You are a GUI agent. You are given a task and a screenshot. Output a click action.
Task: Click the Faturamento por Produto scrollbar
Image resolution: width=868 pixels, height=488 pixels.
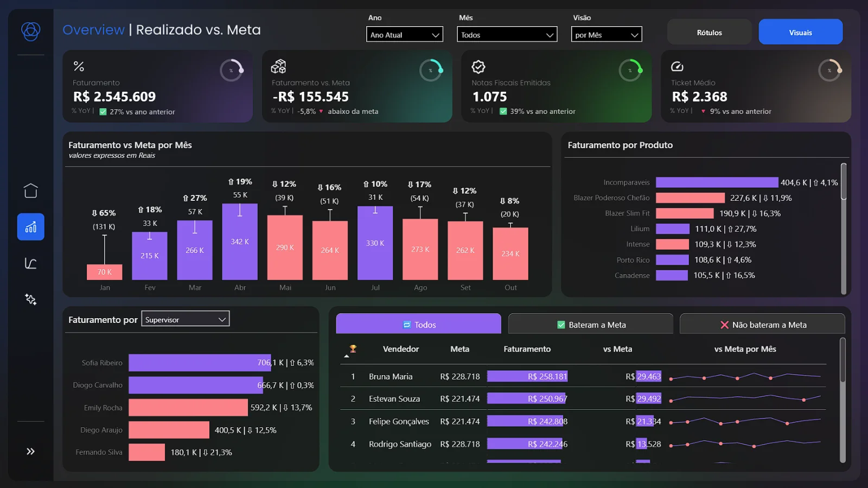(844, 182)
